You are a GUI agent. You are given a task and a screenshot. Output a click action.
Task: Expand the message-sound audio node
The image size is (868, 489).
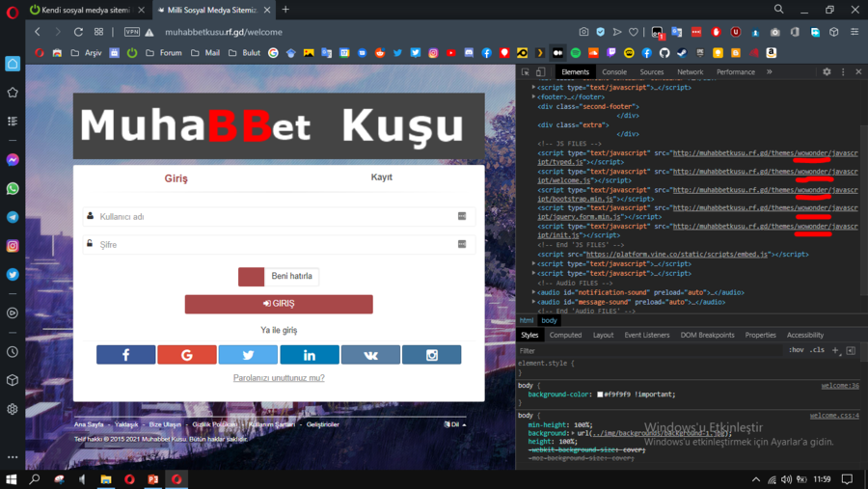coord(533,302)
